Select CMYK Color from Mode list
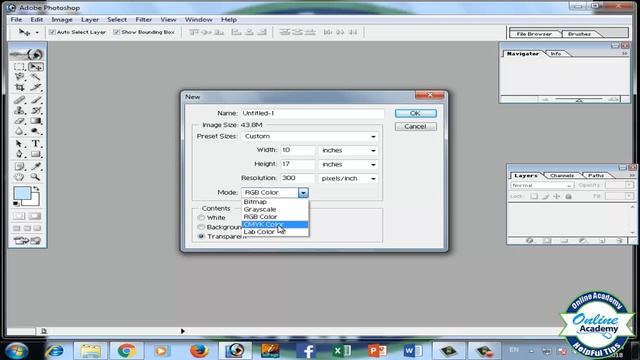Viewport: 640px width, 360px height. point(275,224)
